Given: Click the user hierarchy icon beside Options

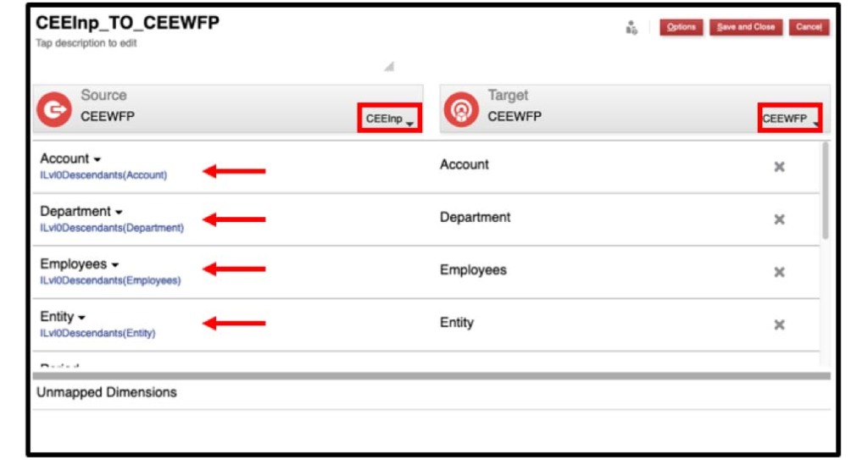Looking at the screenshot, I should click(632, 28).
